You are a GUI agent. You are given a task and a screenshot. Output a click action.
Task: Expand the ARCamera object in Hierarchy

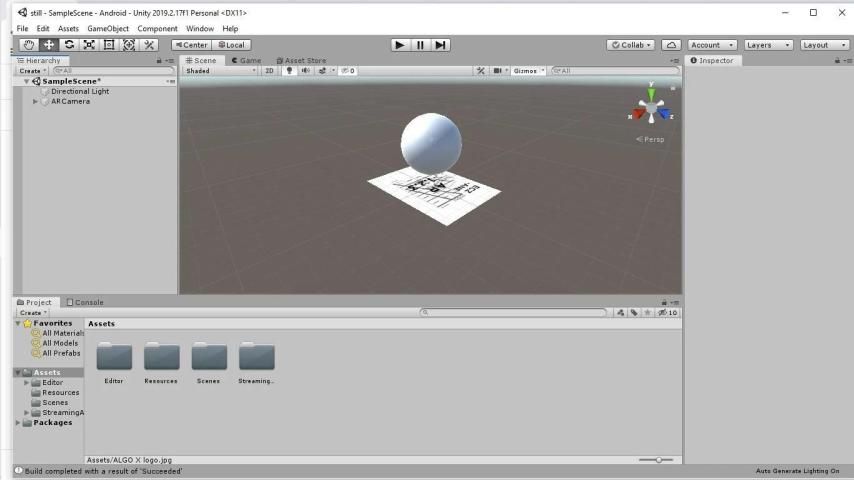click(x=36, y=101)
